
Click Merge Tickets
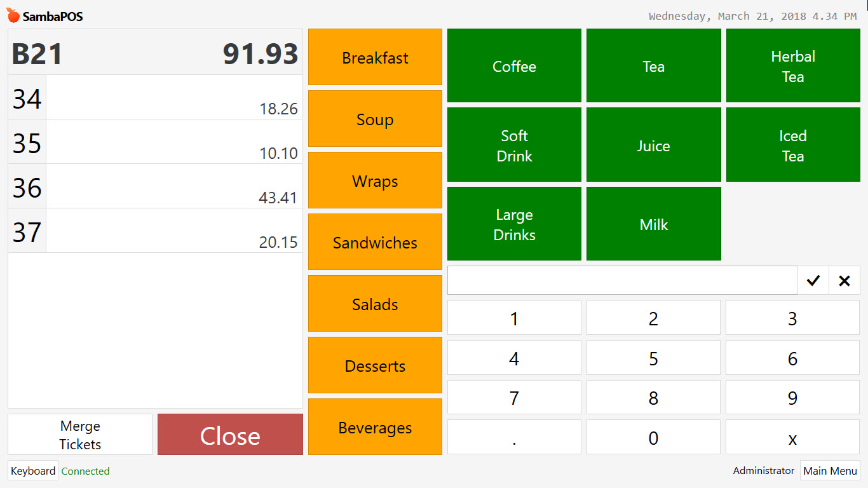point(79,434)
